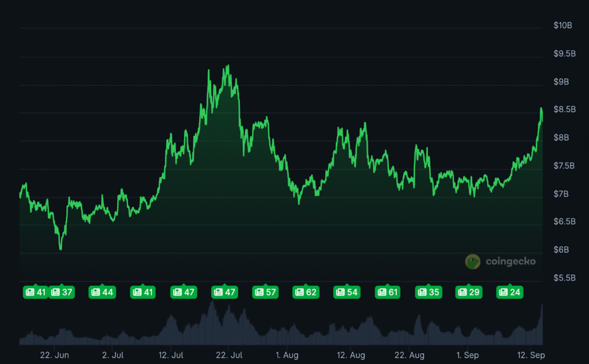Click the 1. Aug date label
589x364 pixels.
click(287, 355)
